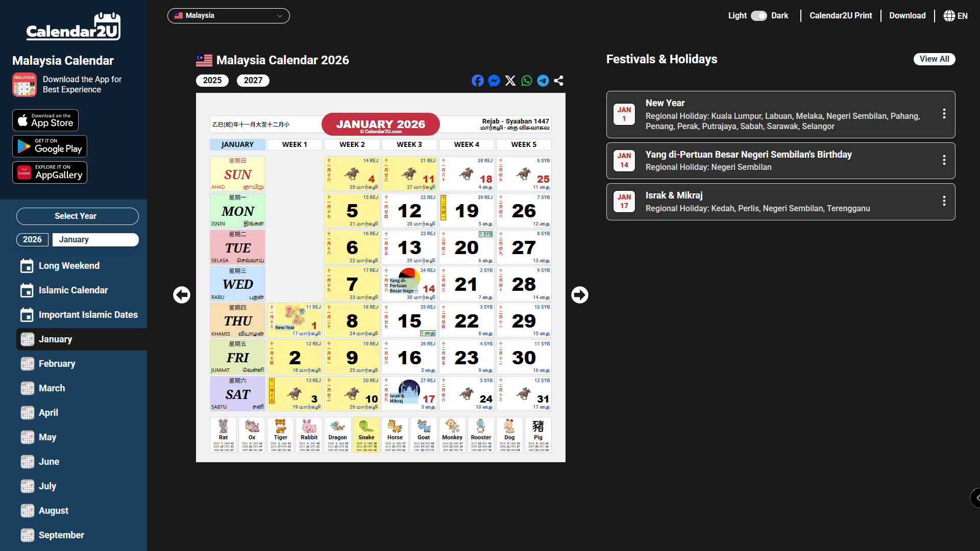
Task: Share calendar on Facebook
Action: point(477,81)
